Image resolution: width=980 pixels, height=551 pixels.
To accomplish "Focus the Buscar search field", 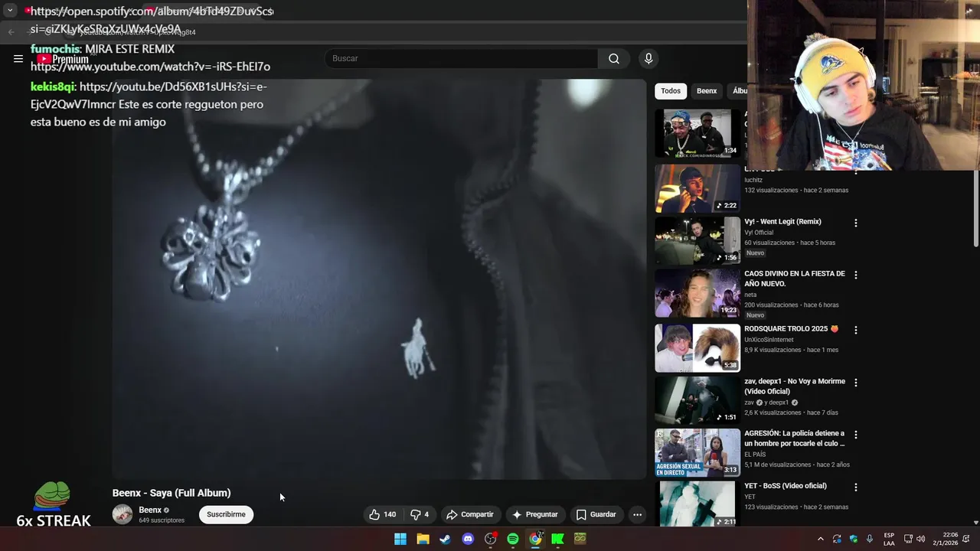I will click(x=462, y=58).
